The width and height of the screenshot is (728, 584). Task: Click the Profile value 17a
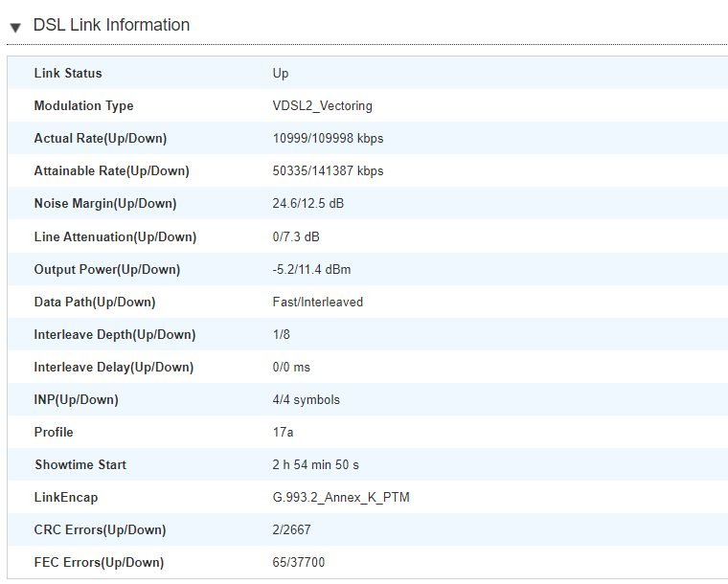pos(283,433)
